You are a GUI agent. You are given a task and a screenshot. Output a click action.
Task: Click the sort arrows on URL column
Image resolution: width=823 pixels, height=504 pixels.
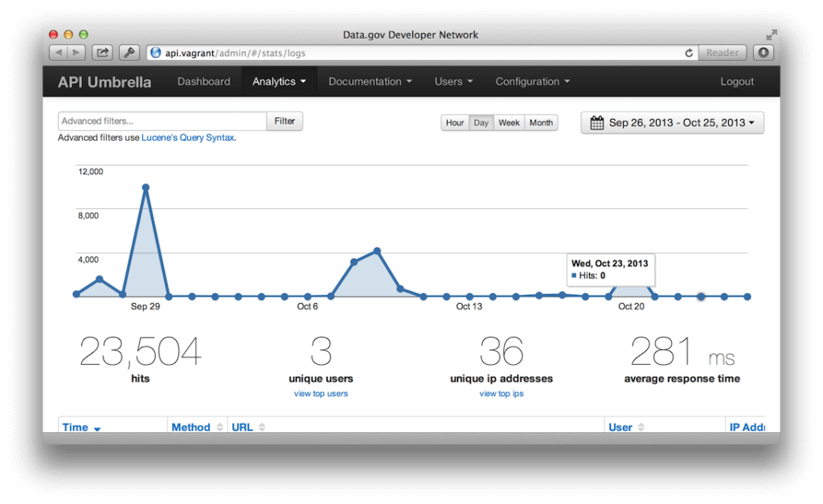[x=261, y=427]
